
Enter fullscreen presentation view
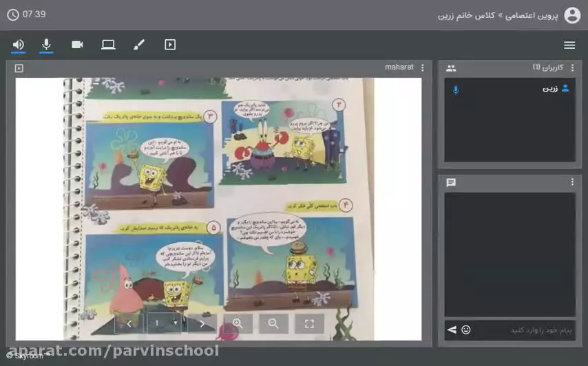pyautogui.click(x=309, y=323)
